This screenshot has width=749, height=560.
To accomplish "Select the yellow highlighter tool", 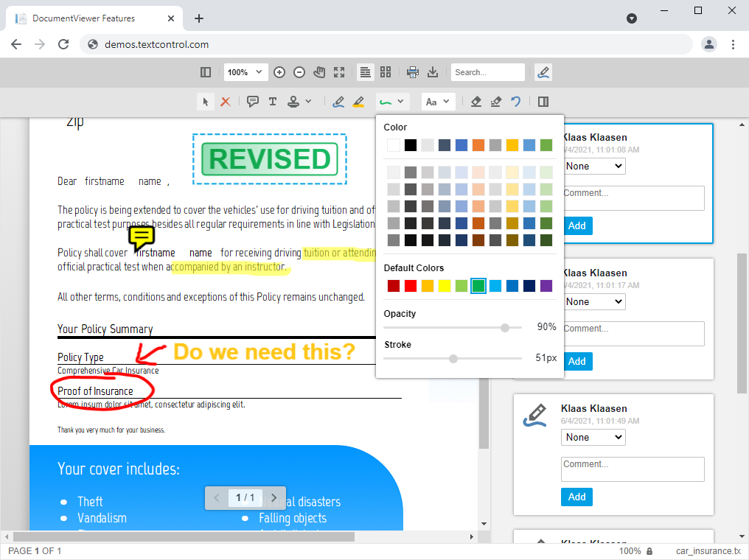I will coord(358,102).
